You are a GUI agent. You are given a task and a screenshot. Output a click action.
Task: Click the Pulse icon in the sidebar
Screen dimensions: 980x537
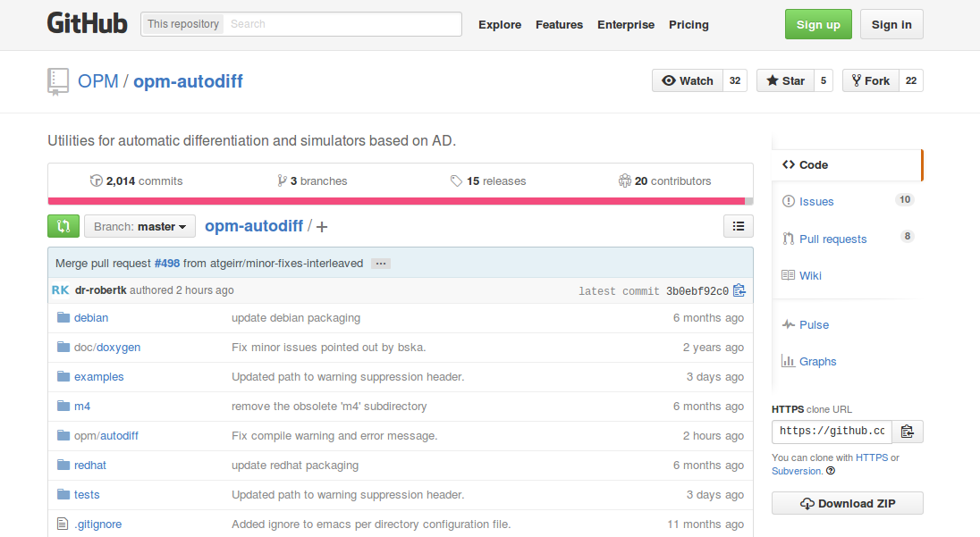click(788, 324)
